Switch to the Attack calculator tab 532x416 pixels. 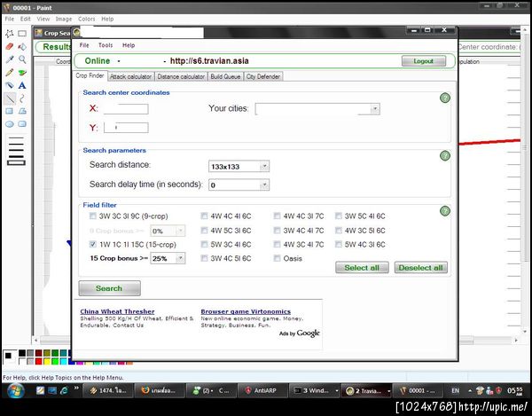[x=130, y=76]
